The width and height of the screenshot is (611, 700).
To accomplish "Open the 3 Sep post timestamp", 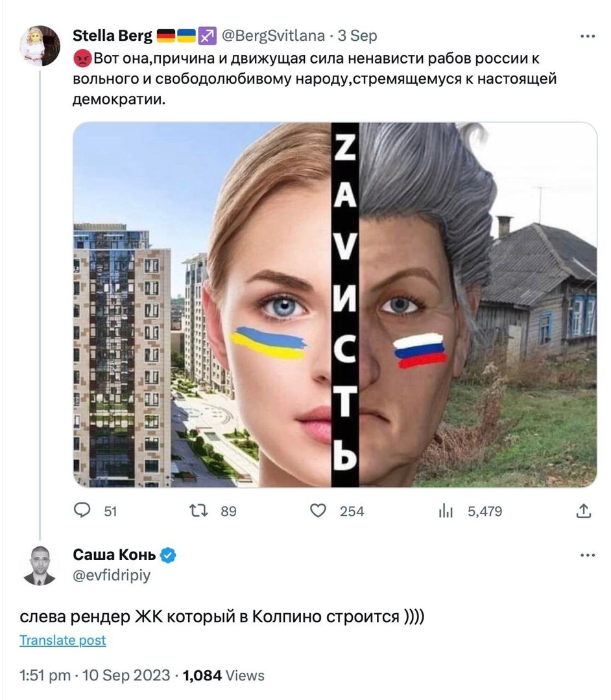I will click(x=357, y=36).
